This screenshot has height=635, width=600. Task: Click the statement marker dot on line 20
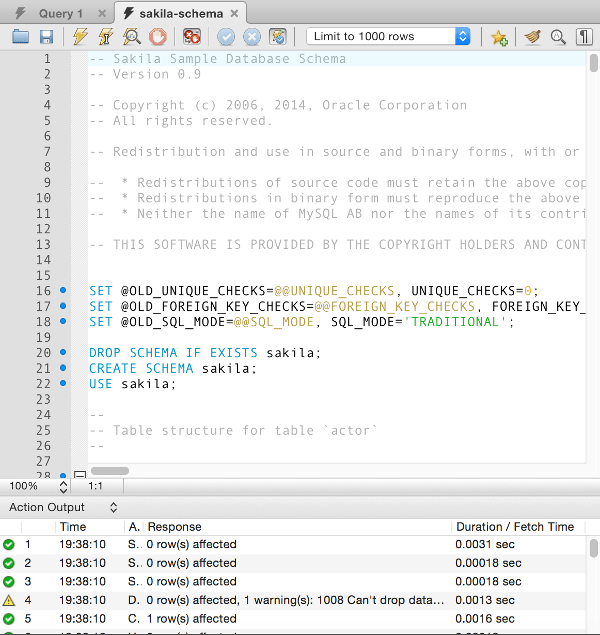[63, 352]
